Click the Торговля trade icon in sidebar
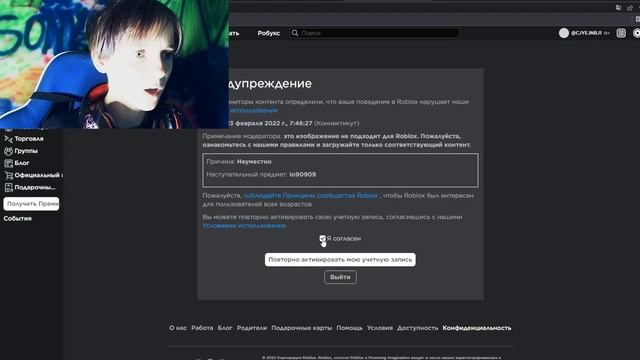This screenshot has width=640, height=360. (x=8, y=139)
